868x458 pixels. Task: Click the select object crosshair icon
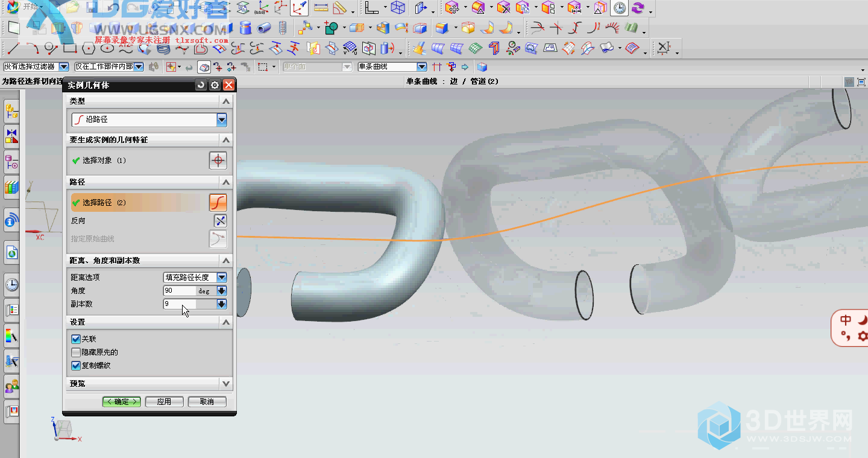pyautogui.click(x=218, y=161)
